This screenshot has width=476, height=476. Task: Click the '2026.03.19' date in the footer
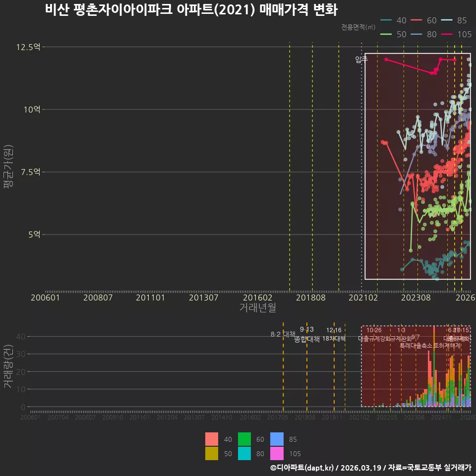(360, 468)
